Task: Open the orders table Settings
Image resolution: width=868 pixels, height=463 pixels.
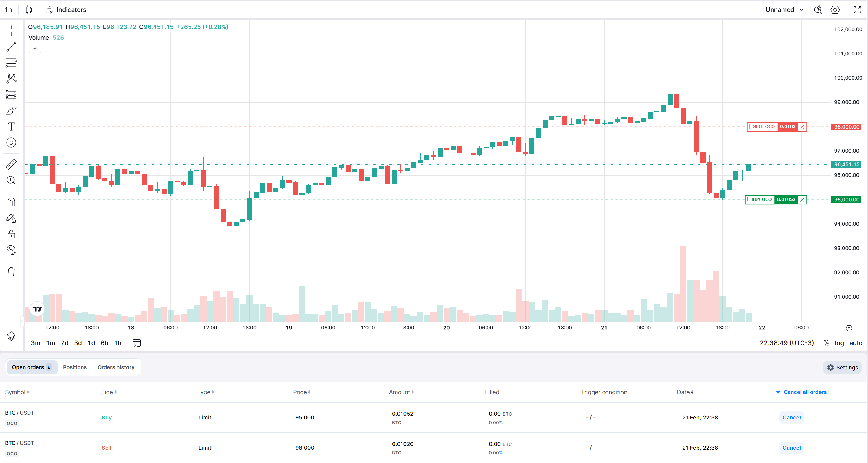Action: [x=842, y=368]
